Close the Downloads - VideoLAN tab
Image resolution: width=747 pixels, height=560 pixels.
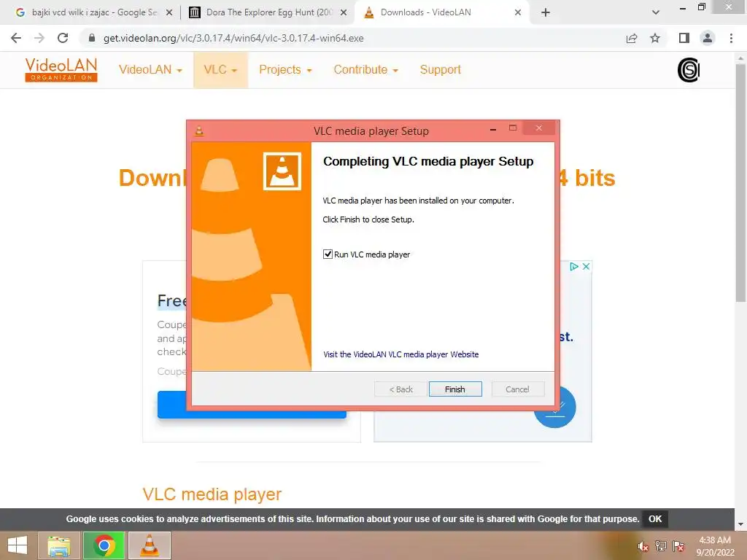click(x=518, y=13)
